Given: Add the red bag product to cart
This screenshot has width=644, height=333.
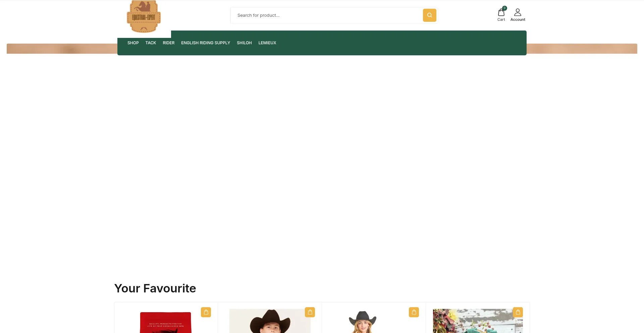Looking at the screenshot, I should click(206, 312).
